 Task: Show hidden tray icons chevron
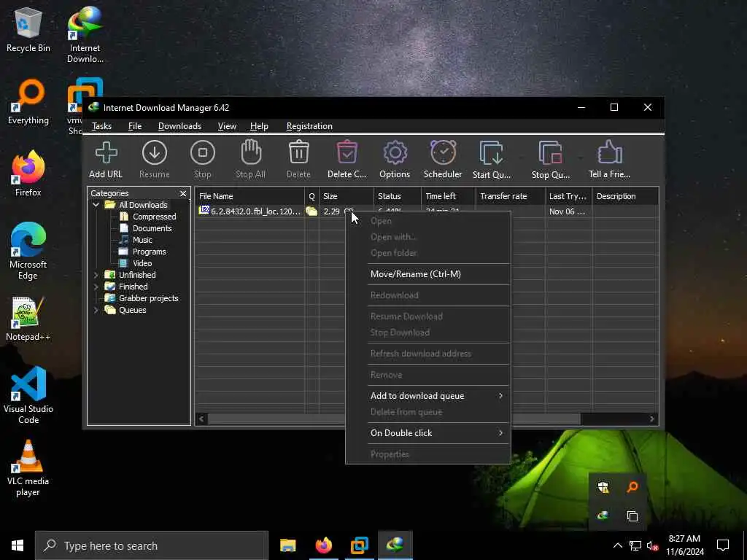617,545
